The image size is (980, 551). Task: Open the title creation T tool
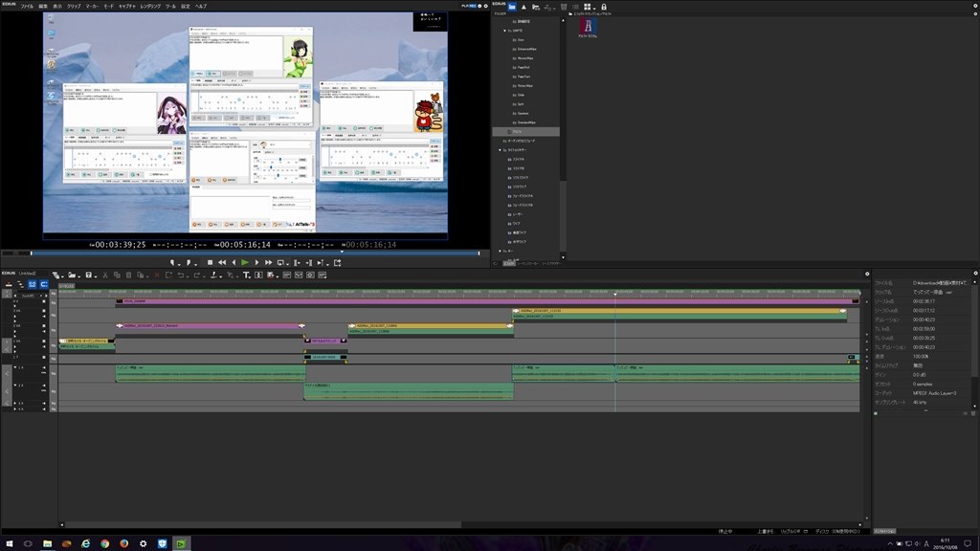tap(246, 275)
